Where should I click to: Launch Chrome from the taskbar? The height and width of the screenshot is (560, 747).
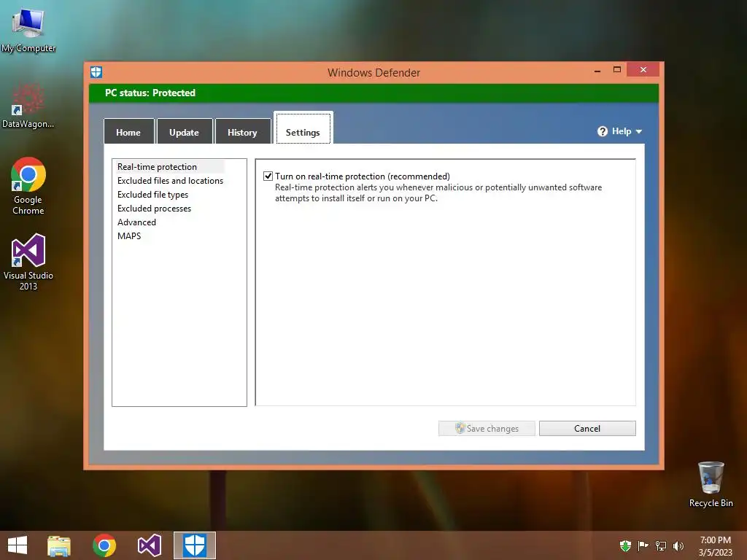[104, 545]
